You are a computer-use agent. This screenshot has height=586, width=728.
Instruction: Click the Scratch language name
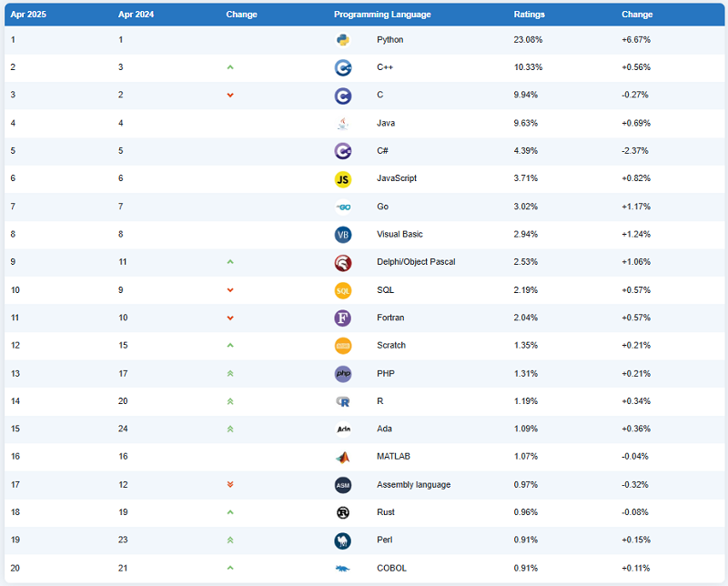pyautogui.click(x=391, y=346)
